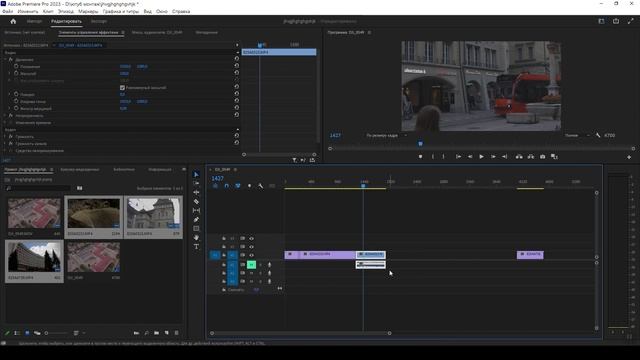Select the Ripple Edit tool
The image size is (640, 360).
tap(196, 192)
